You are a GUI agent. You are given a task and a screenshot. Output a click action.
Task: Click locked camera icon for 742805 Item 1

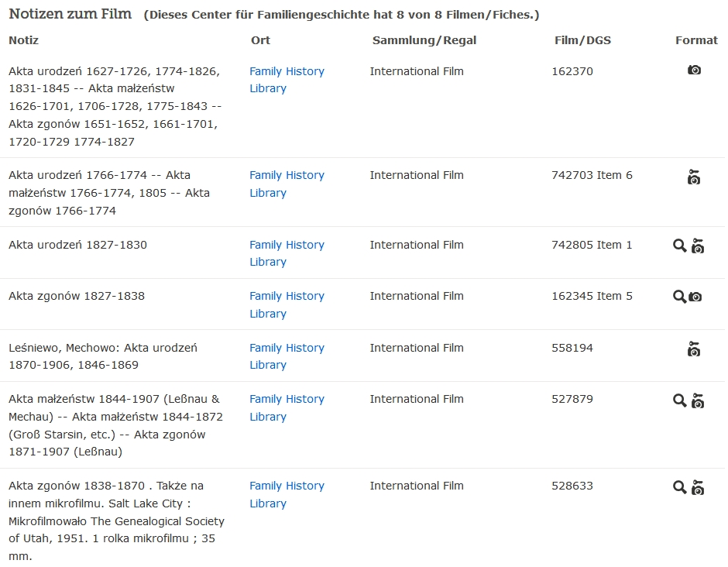[698, 246]
